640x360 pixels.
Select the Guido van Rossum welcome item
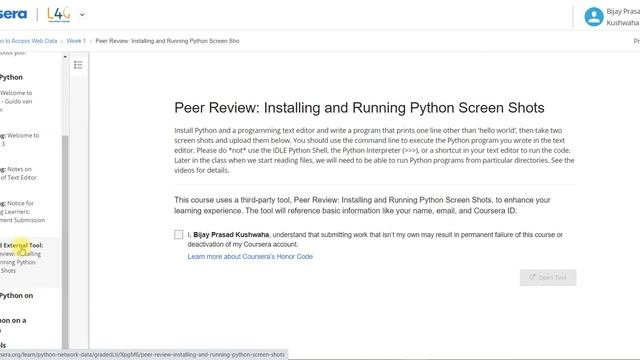(16, 101)
